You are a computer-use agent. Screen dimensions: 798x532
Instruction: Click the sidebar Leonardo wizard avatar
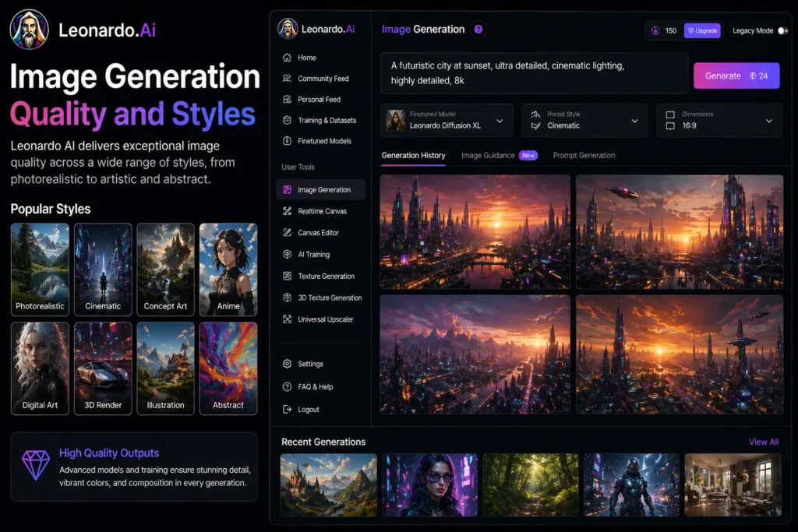point(288,29)
